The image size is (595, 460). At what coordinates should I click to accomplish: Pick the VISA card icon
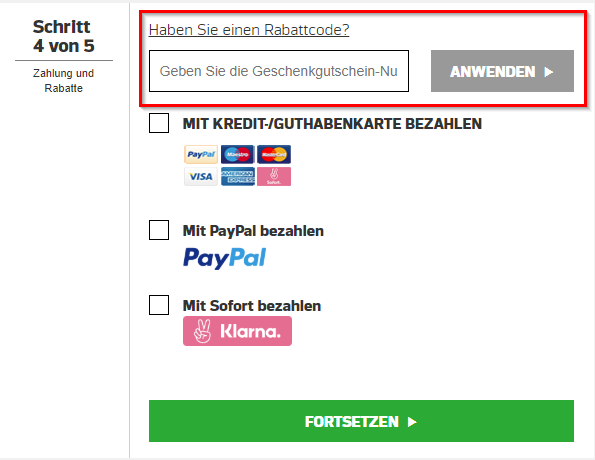pyautogui.click(x=201, y=176)
